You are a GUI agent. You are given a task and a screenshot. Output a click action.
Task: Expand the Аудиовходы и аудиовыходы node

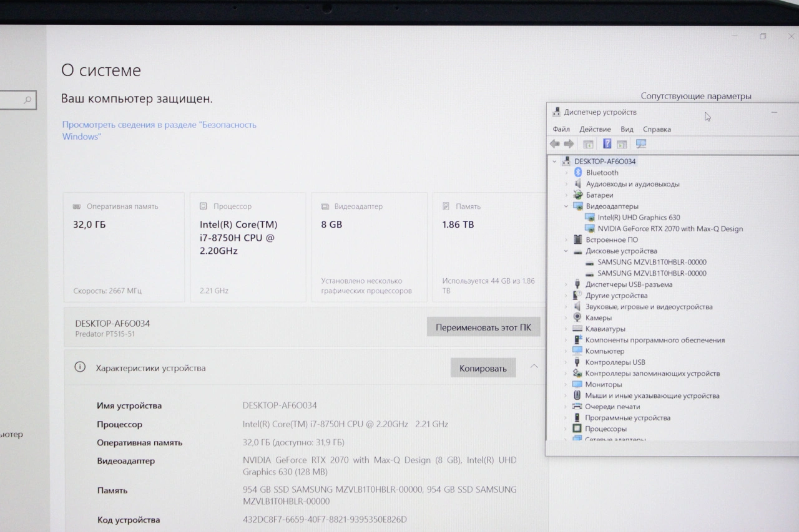click(566, 184)
